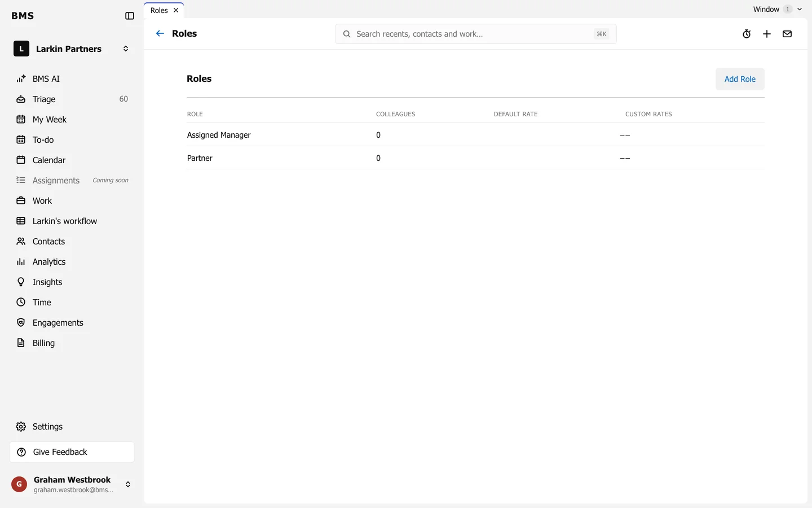Open My Week view
The image size is (812, 508).
pos(72,120)
